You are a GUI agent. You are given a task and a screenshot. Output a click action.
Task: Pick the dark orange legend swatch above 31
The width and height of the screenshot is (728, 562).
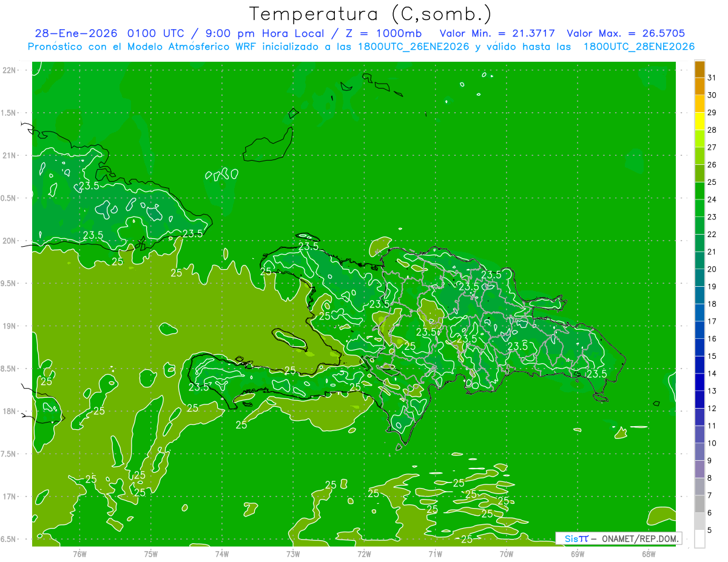click(x=699, y=69)
